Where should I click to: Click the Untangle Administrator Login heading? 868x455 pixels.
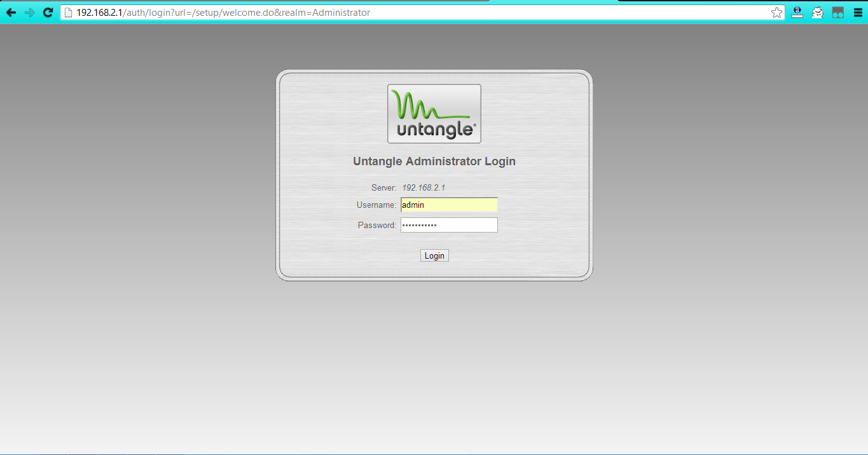click(434, 161)
